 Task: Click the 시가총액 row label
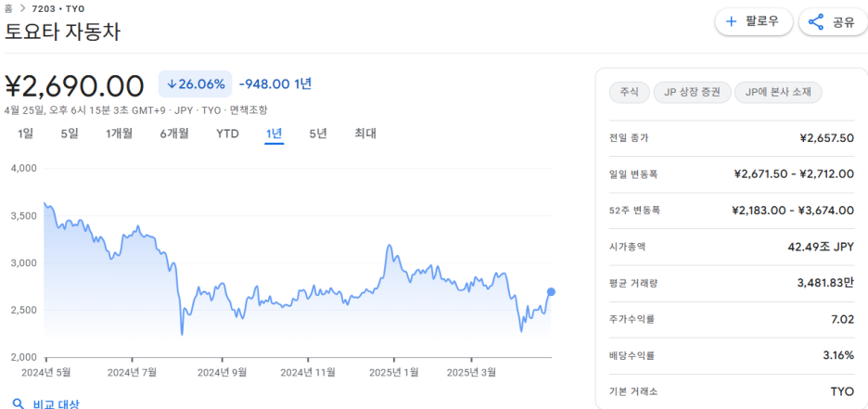627,247
